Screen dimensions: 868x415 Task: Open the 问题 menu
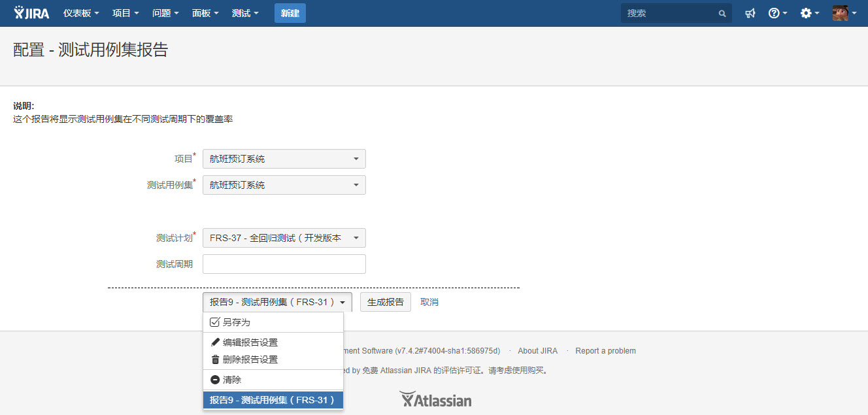coord(165,13)
